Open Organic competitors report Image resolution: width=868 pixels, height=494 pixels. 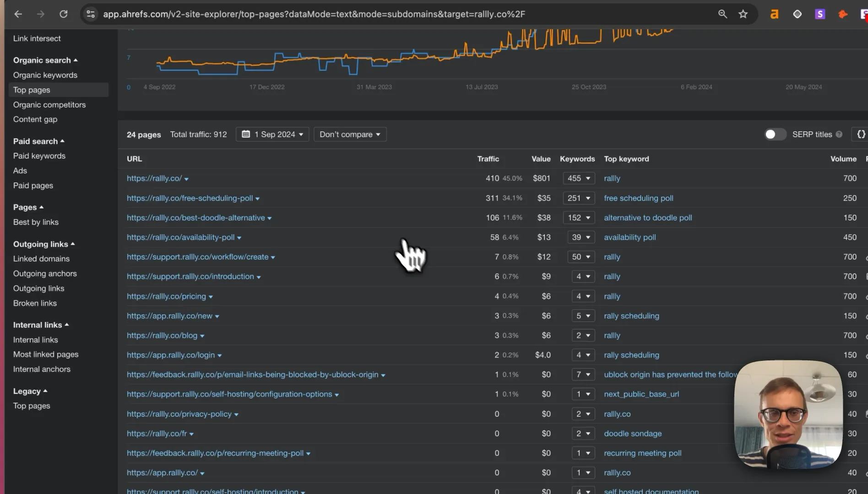(x=49, y=105)
